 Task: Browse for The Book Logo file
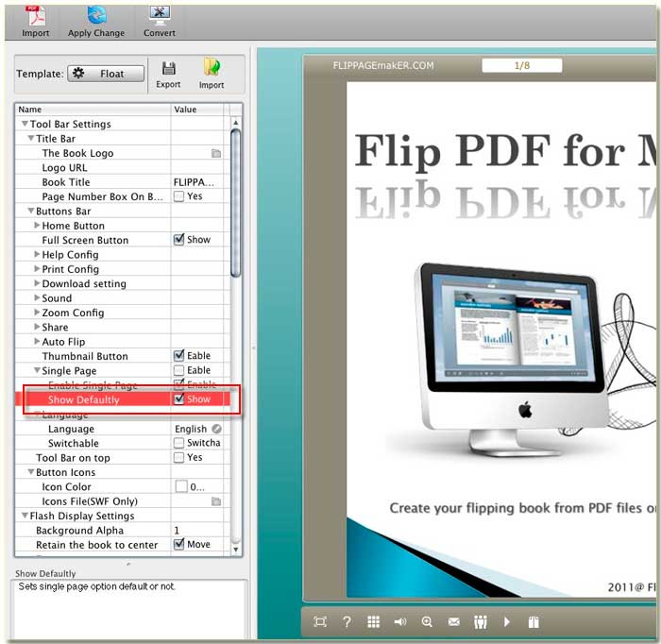216,153
